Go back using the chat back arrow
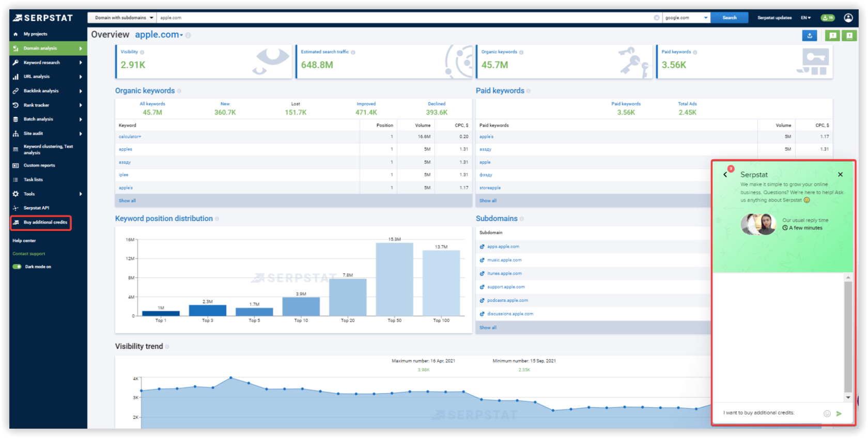This screenshot has width=868, height=438. [725, 175]
